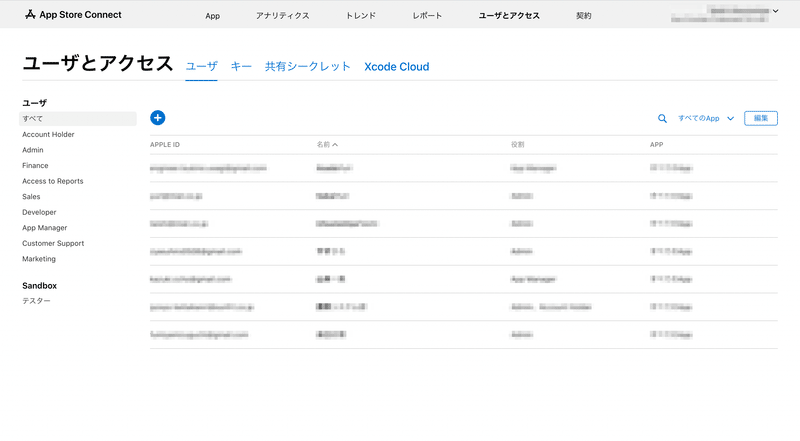This screenshot has height=441, width=800.
Task: Open the account menu chevron at top right
Action: pyautogui.click(x=776, y=11)
